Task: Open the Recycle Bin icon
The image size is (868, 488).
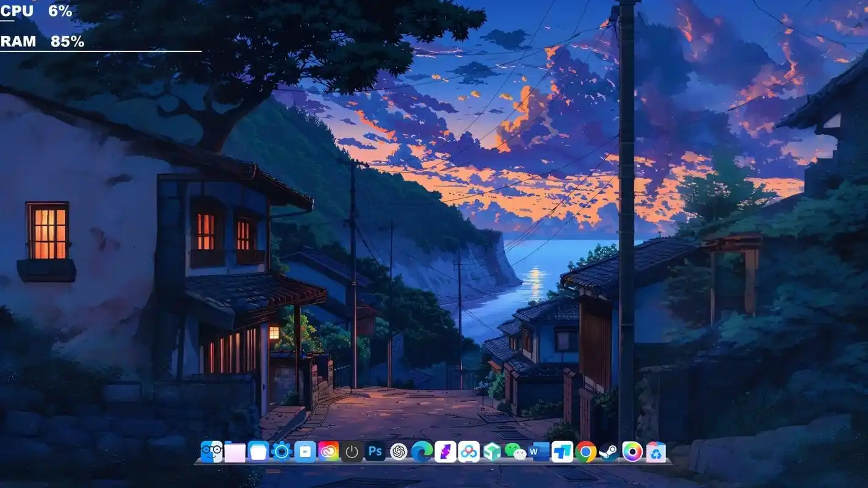Action: [x=656, y=452]
